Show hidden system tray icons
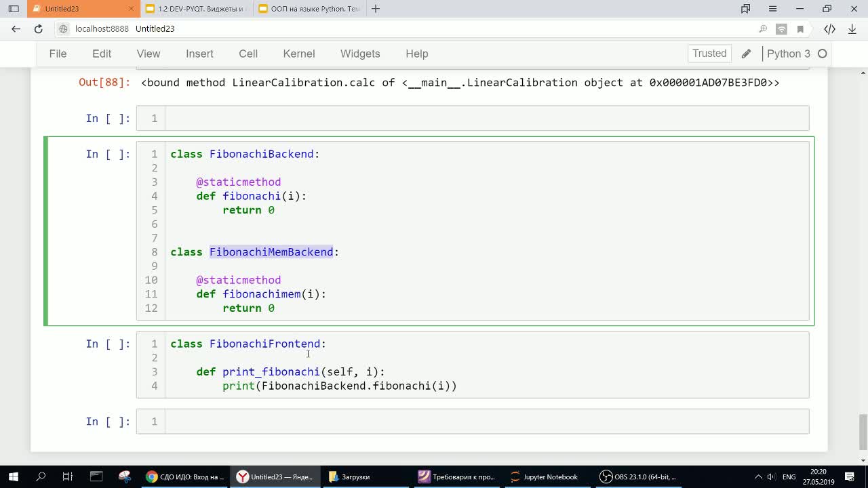 pyautogui.click(x=758, y=476)
